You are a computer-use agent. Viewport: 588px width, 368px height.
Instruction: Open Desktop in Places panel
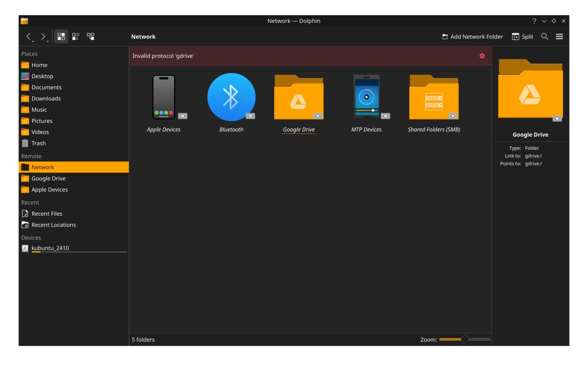[73, 76]
